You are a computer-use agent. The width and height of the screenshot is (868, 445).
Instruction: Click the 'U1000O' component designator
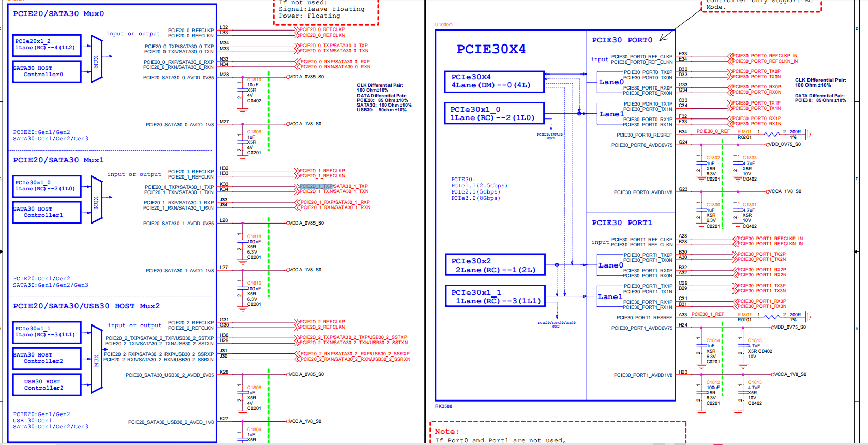[x=443, y=25]
